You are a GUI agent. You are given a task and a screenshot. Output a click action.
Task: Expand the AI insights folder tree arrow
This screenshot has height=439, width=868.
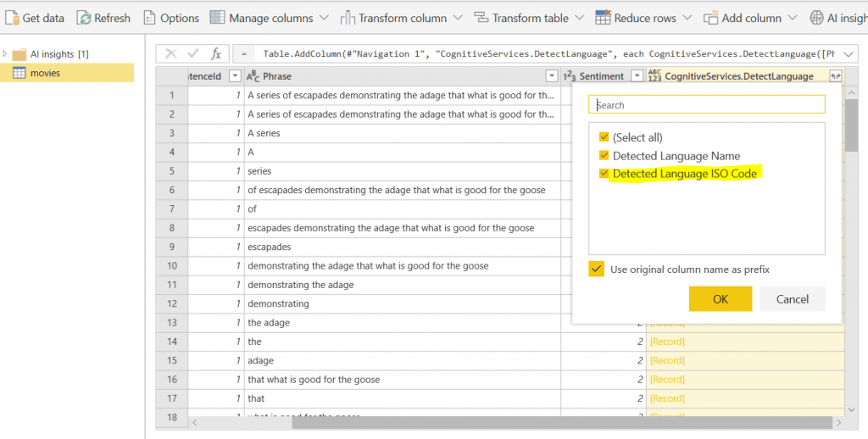coord(5,53)
